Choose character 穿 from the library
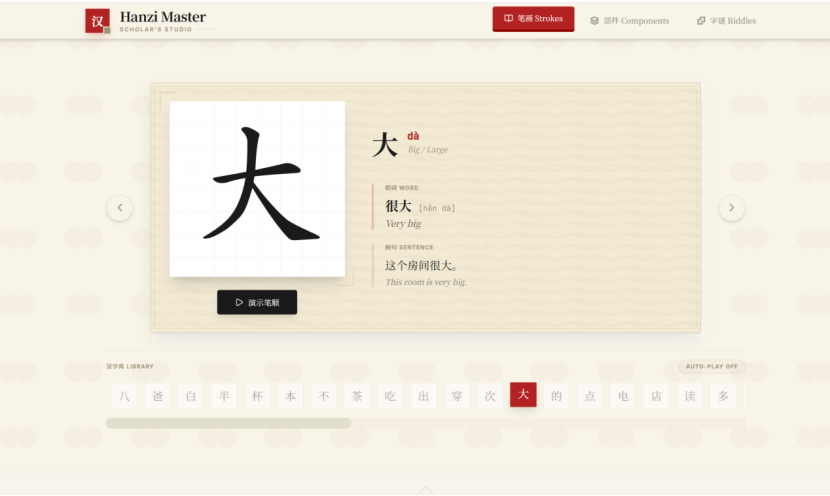This screenshot has height=496, width=830. [457, 396]
